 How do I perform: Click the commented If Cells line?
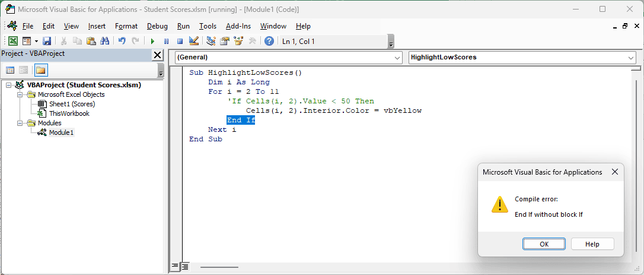pyautogui.click(x=301, y=102)
